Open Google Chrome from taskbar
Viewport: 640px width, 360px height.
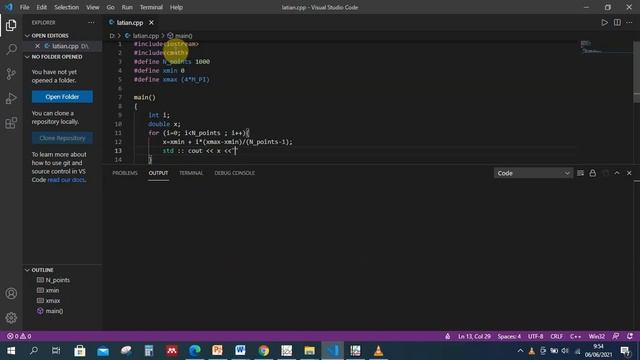coord(264,351)
